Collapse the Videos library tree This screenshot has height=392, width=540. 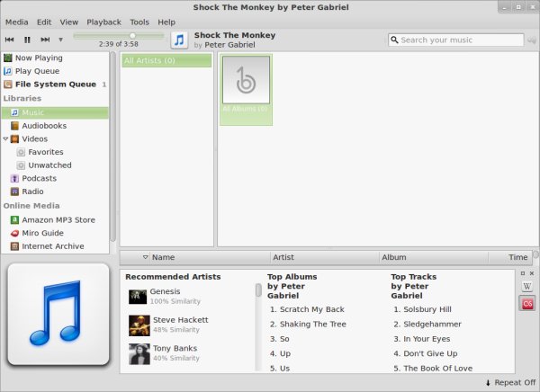click(5, 138)
